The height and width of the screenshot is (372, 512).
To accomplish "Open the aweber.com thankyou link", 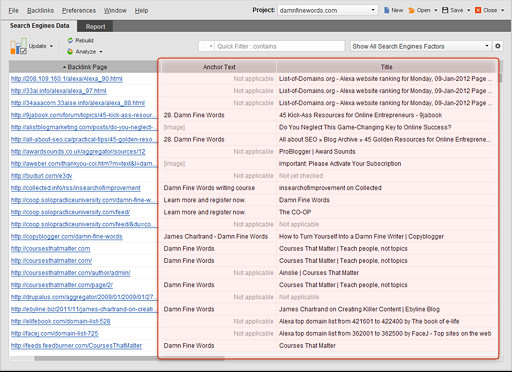I will (83, 163).
